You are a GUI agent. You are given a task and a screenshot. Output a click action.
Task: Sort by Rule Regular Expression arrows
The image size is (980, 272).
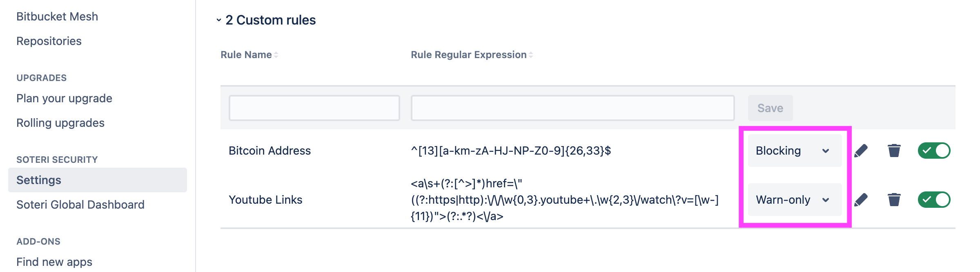[531, 55]
